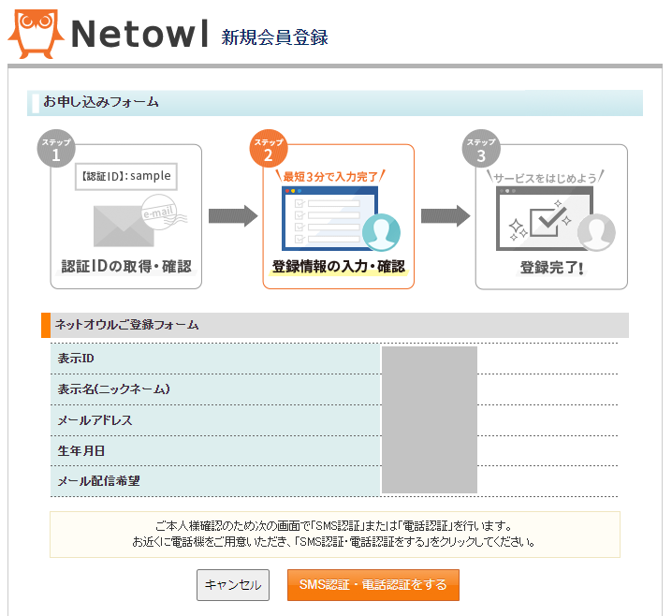Click the Netowl owl logo icon
Viewport: 672px width, 616px height.
click(x=36, y=35)
